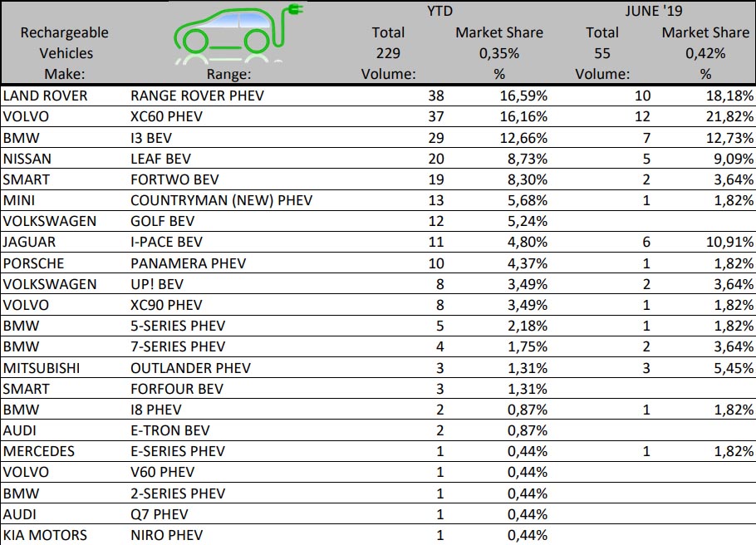
Task: Click the JAGUAR make cell
Action: pos(28,242)
